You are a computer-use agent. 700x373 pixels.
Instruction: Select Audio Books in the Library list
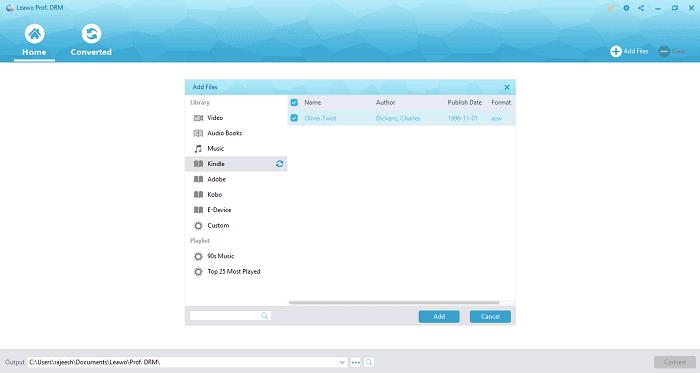tap(236, 133)
